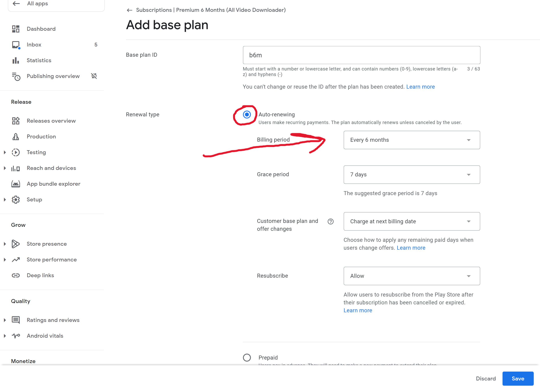Open the App bundle explorer icon
Screen dimensions: 540x392
click(16, 184)
